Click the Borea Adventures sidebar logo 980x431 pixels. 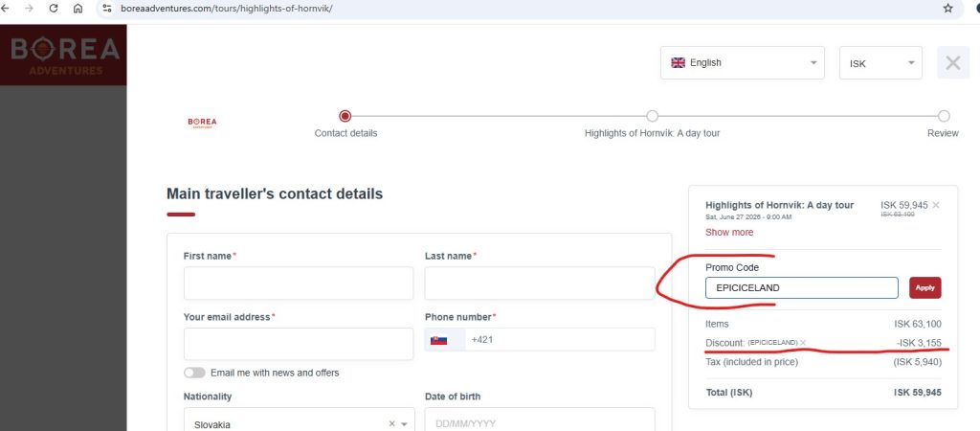[x=63, y=56]
